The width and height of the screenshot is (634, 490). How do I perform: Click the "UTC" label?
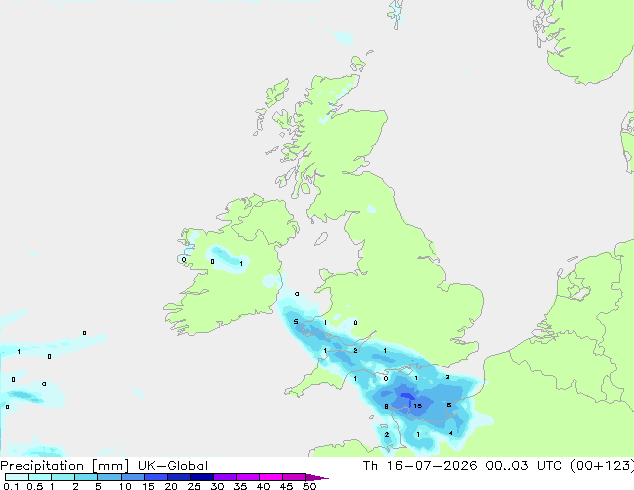coord(549,466)
